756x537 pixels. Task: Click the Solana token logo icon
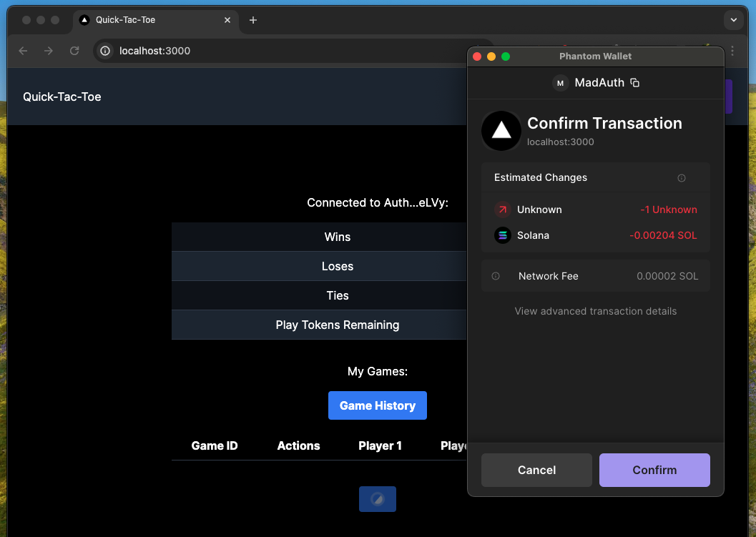(502, 235)
